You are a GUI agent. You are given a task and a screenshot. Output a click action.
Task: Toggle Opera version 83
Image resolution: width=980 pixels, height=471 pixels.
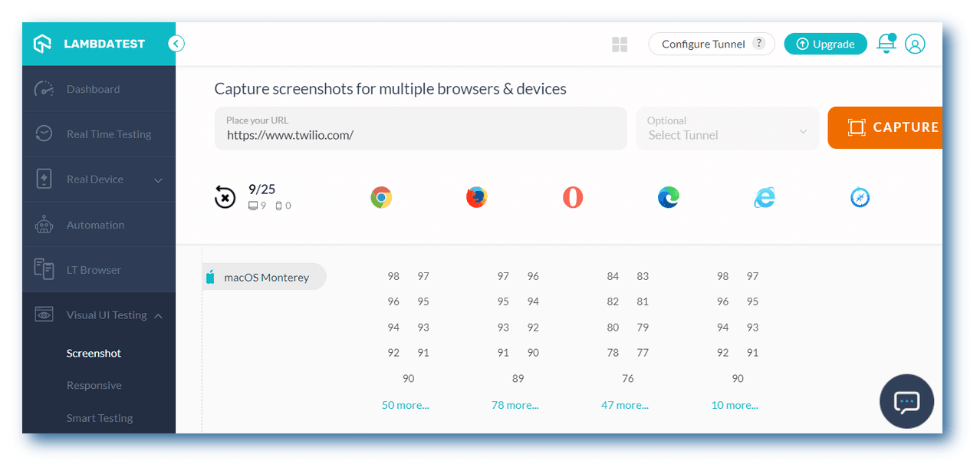[643, 276]
